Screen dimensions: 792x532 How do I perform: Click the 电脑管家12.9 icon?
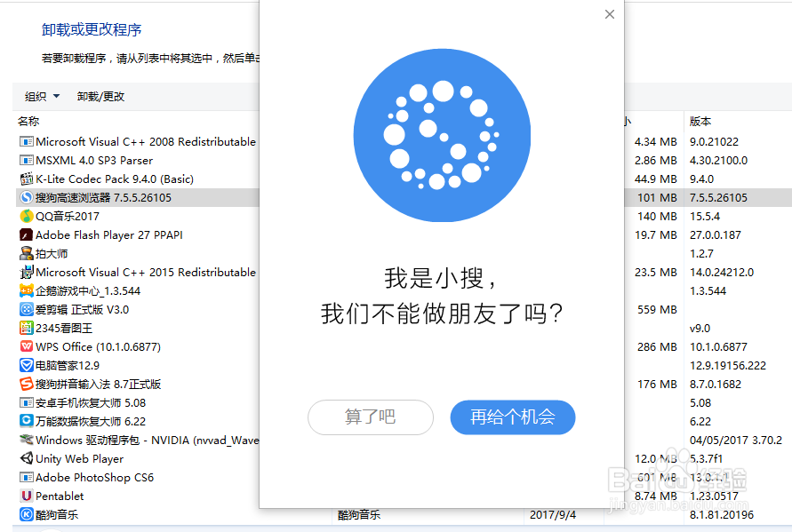(x=25, y=365)
